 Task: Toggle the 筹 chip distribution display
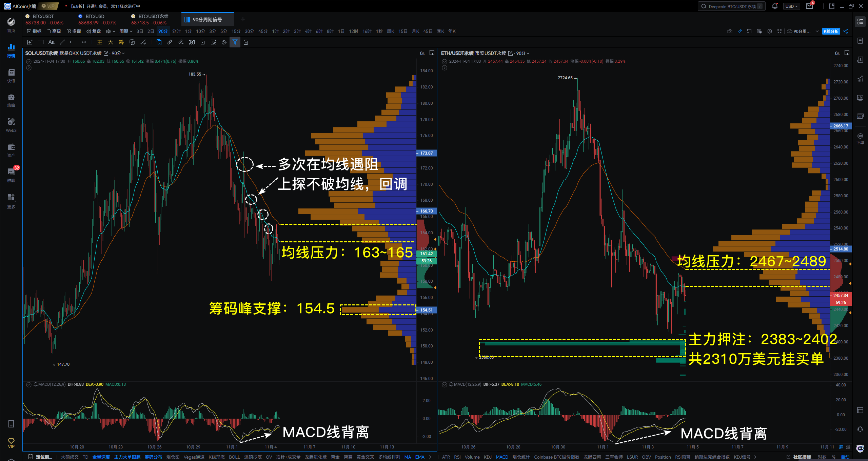pyautogui.click(x=121, y=42)
